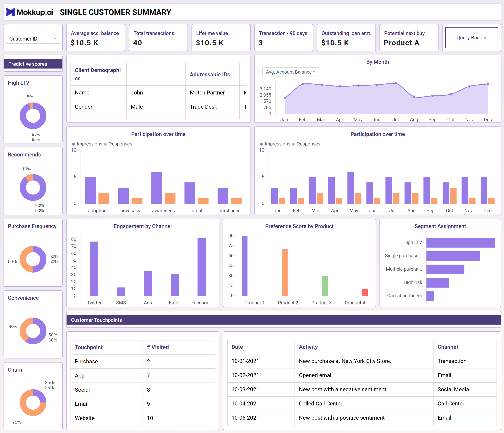Click the Product 3 green bar
The height and width of the screenshot is (433, 504).
(325, 286)
